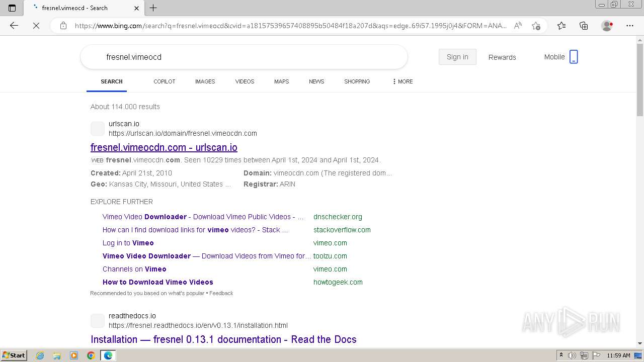Open a new browser tab

(x=153, y=8)
